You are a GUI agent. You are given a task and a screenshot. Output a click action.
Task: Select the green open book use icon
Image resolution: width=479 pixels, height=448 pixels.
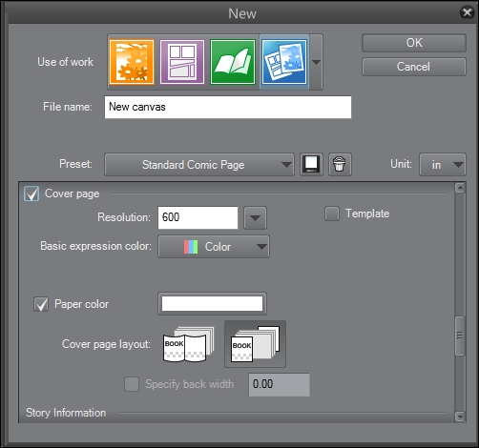233,62
